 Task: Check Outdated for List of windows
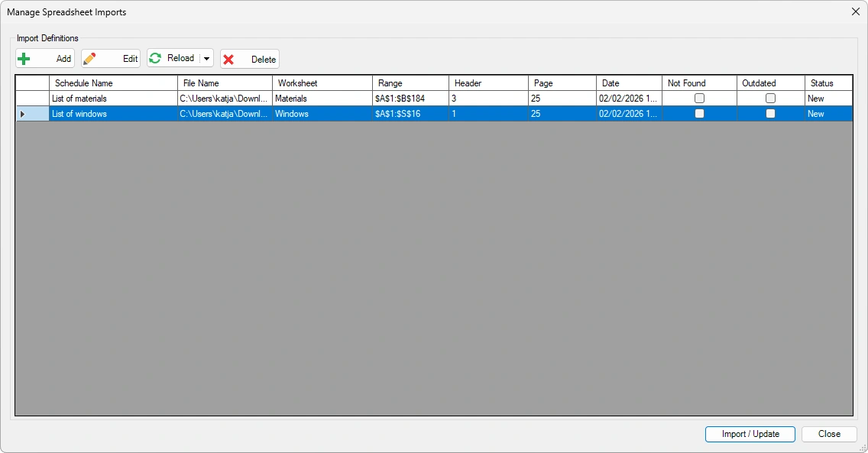coord(770,113)
